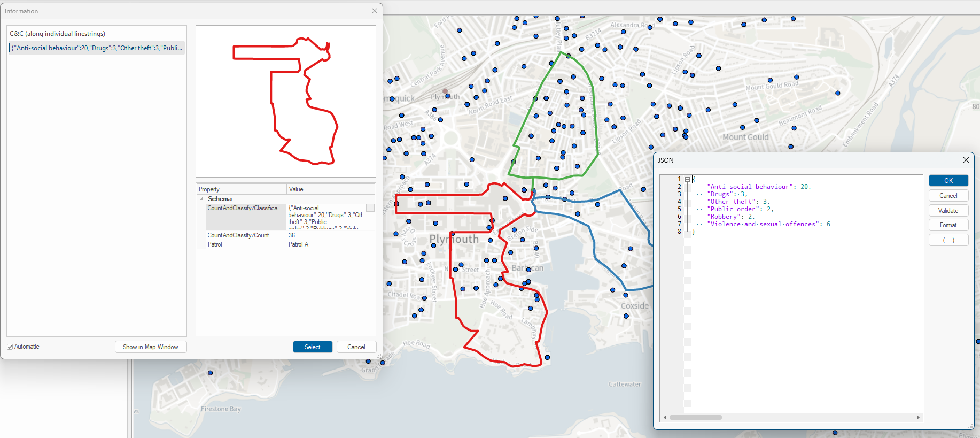Image resolution: width=980 pixels, height=438 pixels.
Task: Click the "Drugs": 3 line in JSON editor
Action: pos(727,194)
